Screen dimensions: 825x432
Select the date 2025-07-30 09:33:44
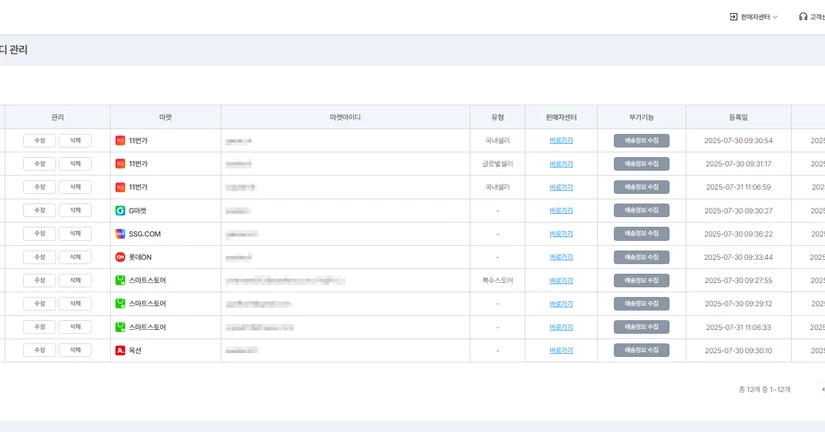(x=738, y=257)
